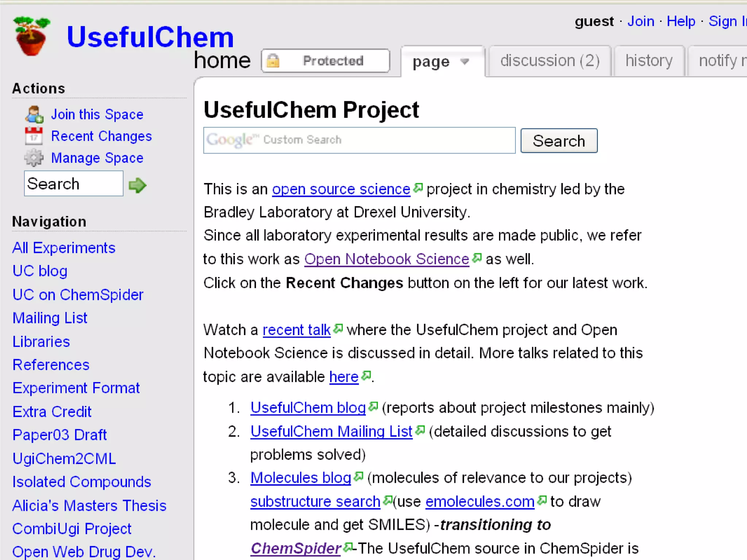Click the Recent Changes calendar icon
Image resolution: width=747 pixels, height=560 pixels.
tap(34, 136)
